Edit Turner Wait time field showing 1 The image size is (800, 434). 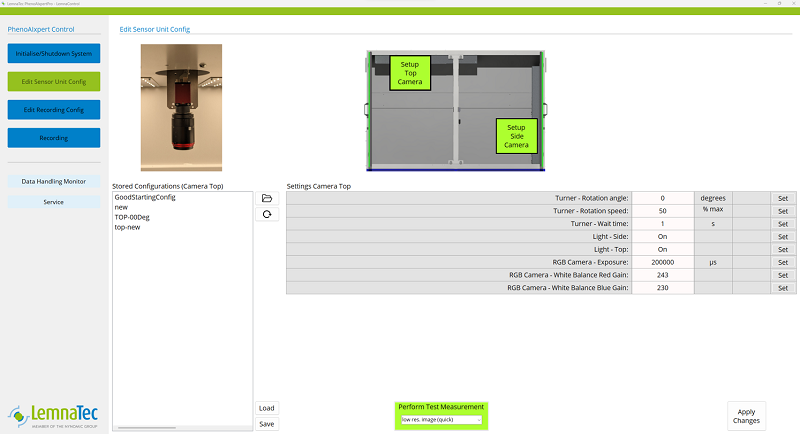tap(663, 224)
